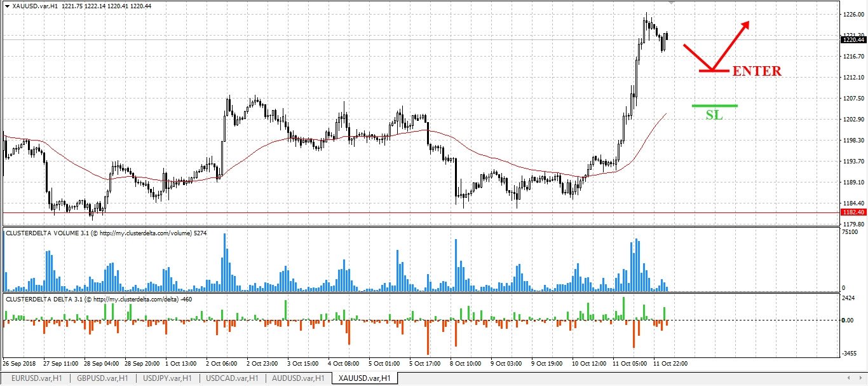This screenshot has height=386, width=868.
Task: Switch to the GBPUSD.var,H1 chart tab
Action: tap(101, 378)
